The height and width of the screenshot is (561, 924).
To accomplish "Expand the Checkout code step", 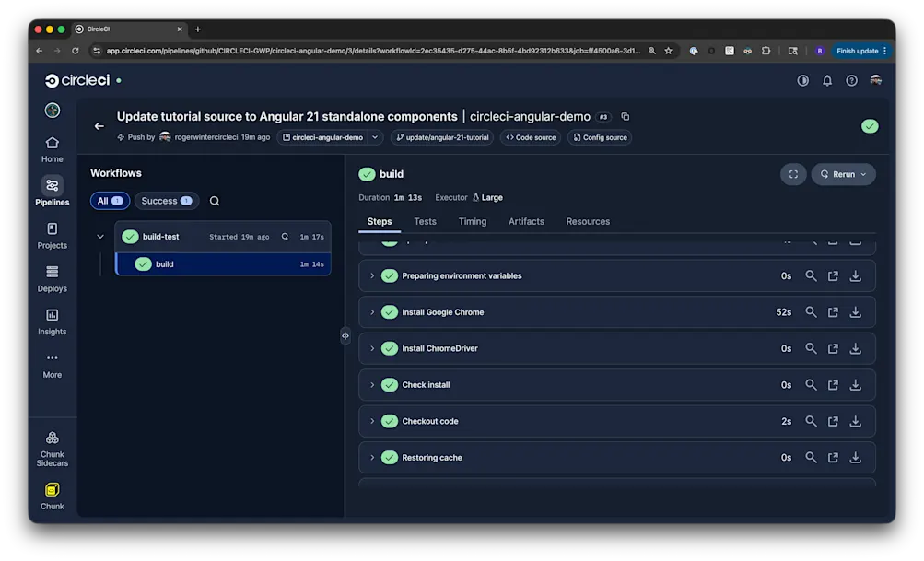I will click(372, 421).
